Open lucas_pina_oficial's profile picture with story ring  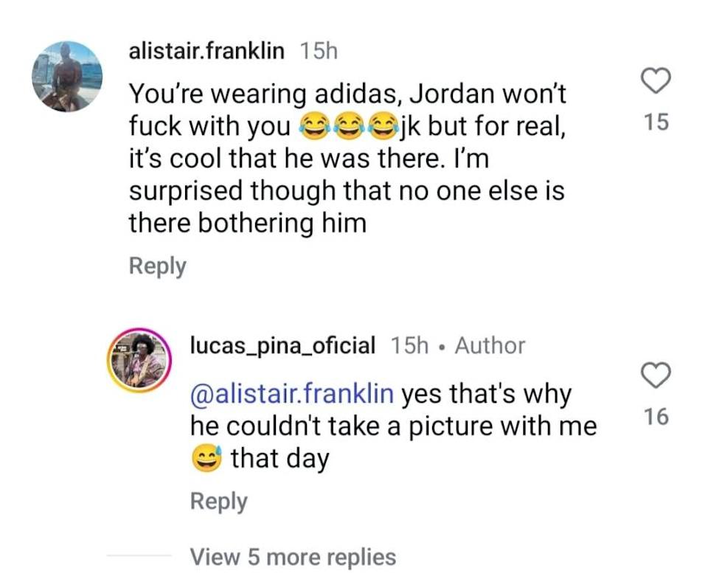[140, 362]
